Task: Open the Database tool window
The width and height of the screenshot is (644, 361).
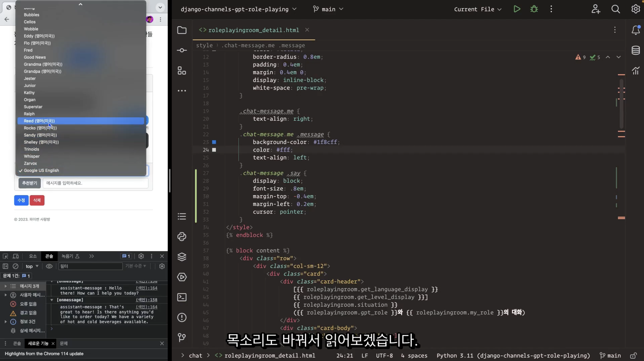Action: 635,50
